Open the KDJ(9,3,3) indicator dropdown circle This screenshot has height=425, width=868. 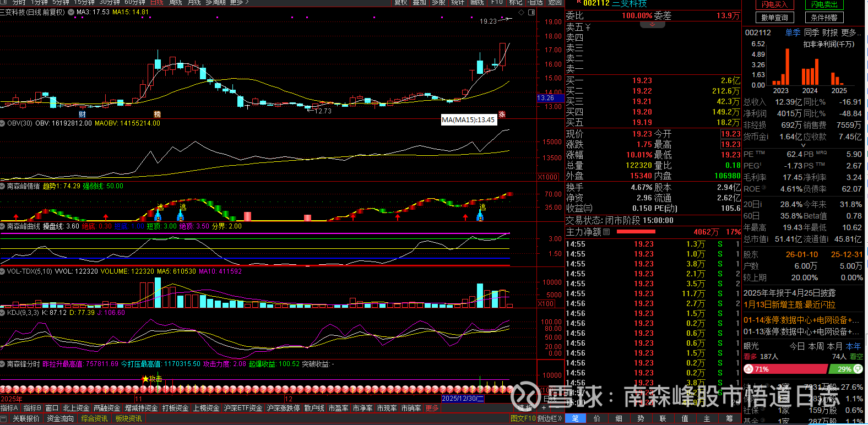click(x=3, y=313)
